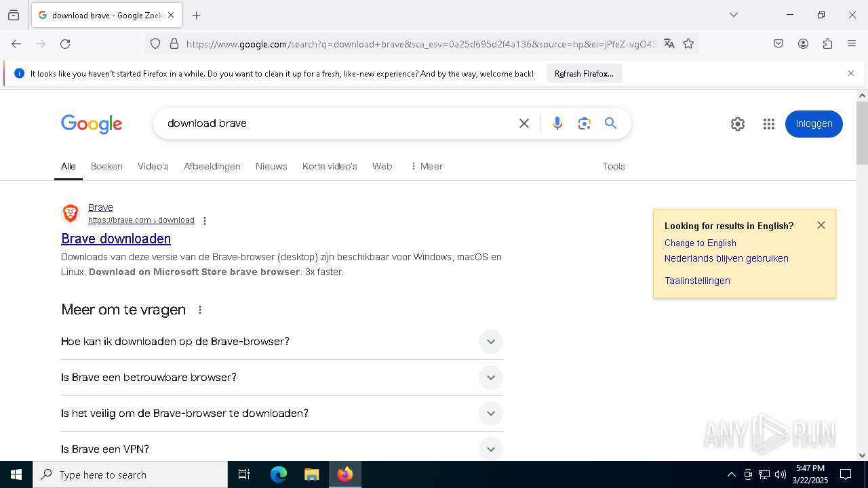This screenshot has height=488, width=868.
Task: Clear the search query
Action: click(x=524, y=123)
